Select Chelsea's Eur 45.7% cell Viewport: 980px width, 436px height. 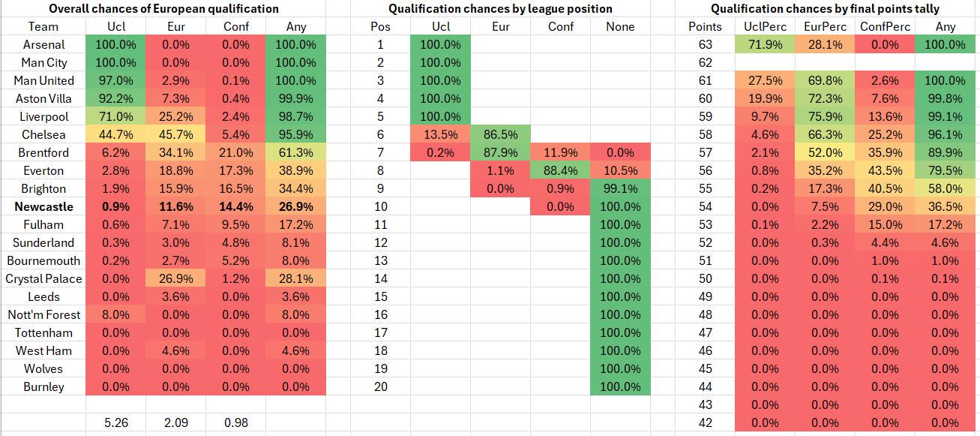point(176,134)
